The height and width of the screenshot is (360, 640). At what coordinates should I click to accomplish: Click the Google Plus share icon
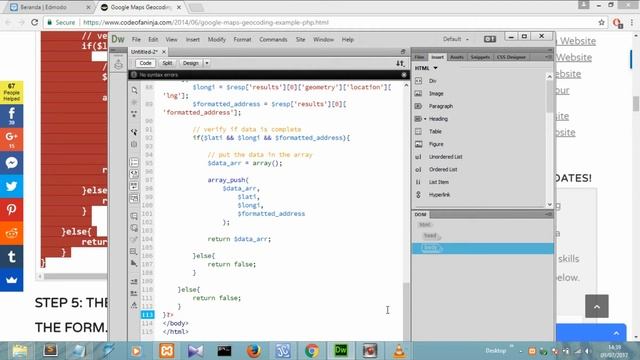point(11,139)
